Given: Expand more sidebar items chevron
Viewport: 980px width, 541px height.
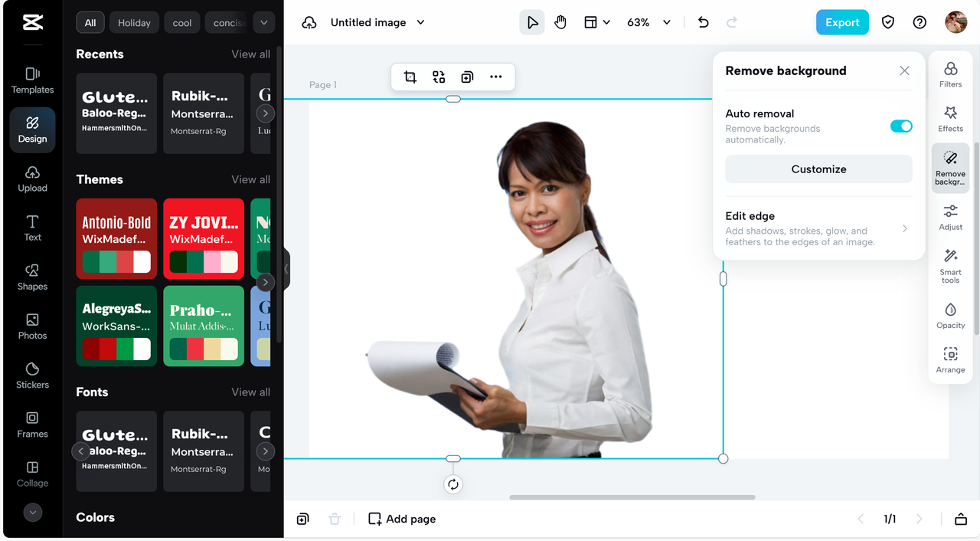Looking at the screenshot, I should tap(32, 513).
